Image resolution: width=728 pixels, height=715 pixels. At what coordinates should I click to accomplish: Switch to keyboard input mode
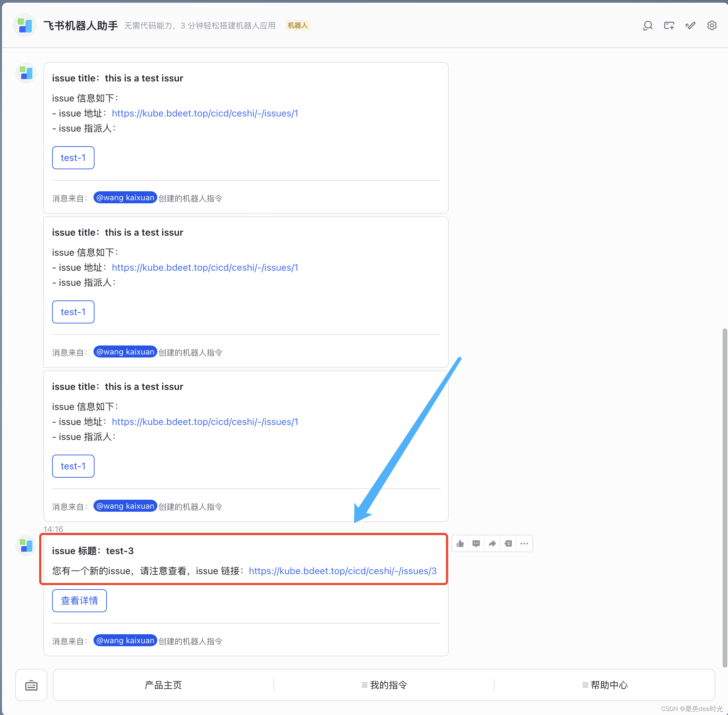31,685
